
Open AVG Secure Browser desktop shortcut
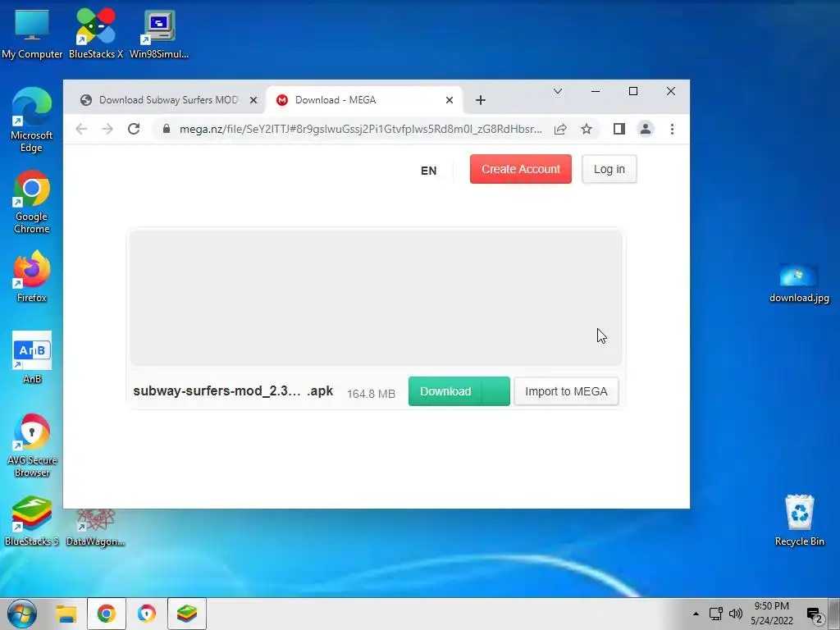pyautogui.click(x=32, y=445)
